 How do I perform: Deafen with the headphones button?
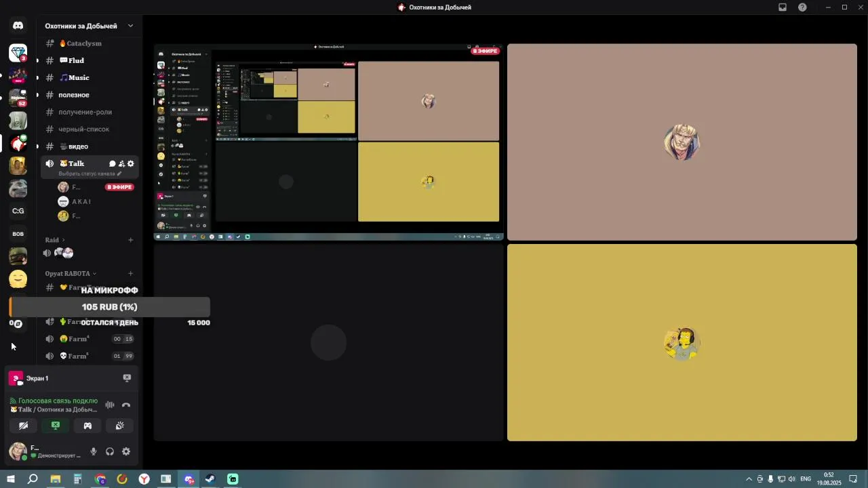click(110, 451)
